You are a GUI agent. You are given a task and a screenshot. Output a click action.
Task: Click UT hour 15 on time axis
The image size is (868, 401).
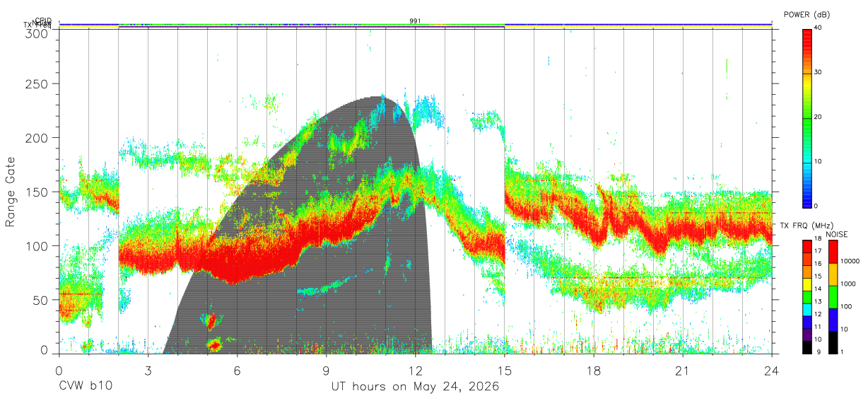click(504, 371)
